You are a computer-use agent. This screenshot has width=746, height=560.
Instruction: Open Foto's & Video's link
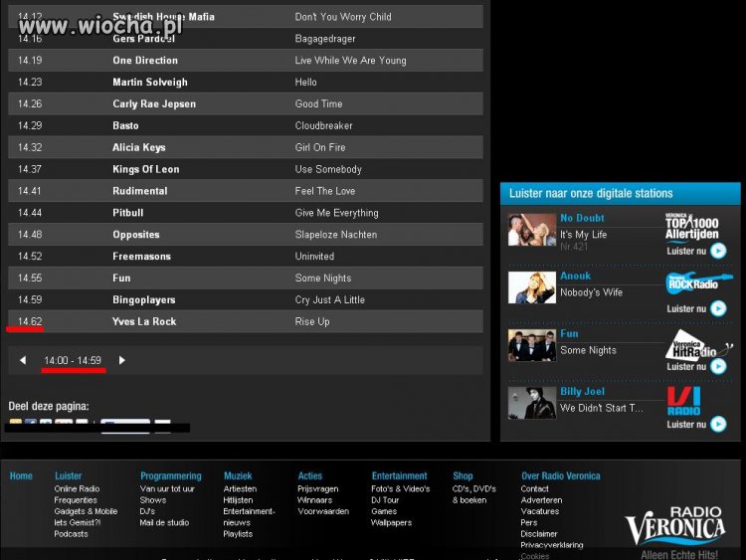click(400, 488)
